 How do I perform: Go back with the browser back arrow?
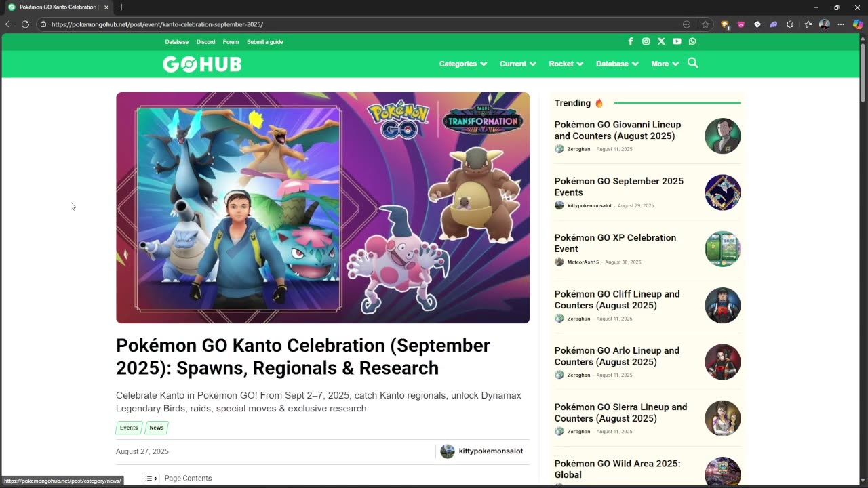(x=9, y=24)
